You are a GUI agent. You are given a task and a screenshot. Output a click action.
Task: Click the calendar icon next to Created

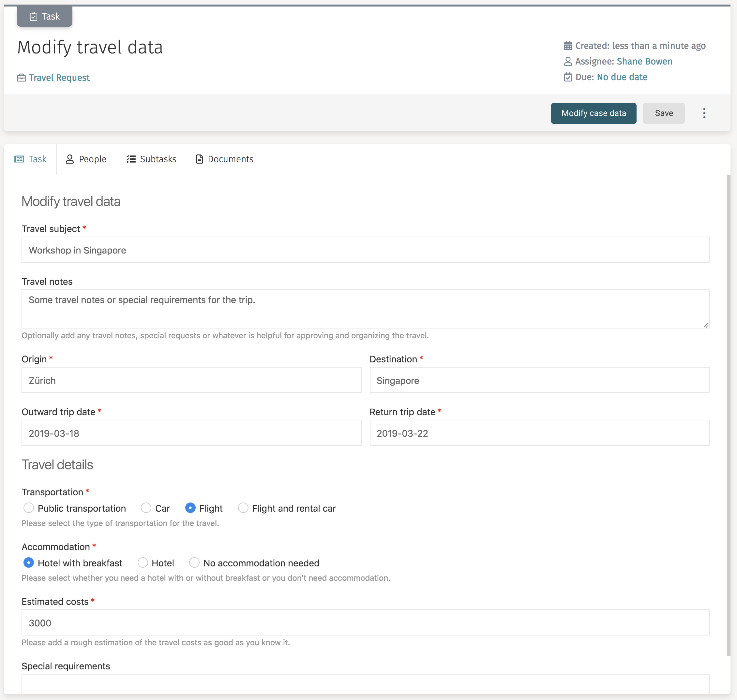(568, 46)
